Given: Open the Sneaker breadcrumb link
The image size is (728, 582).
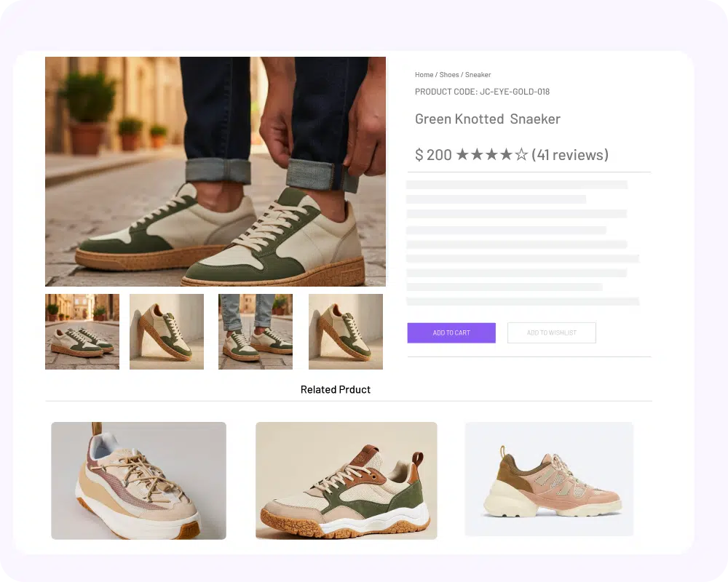Looking at the screenshot, I should (x=478, y=75).
